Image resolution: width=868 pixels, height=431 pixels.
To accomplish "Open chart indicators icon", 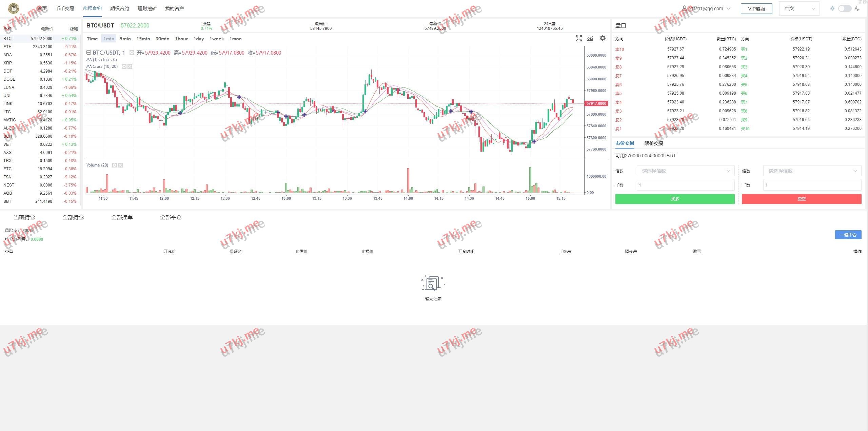I will [x=590, y=39].
